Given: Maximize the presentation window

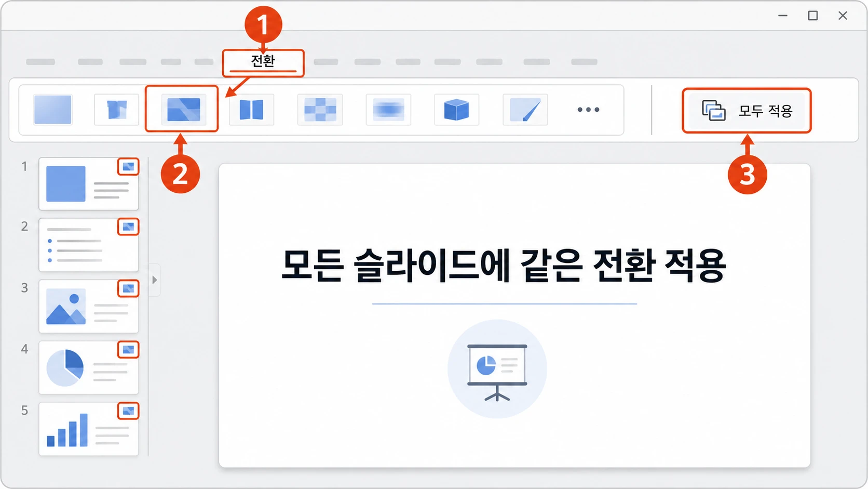Looking at the screenshot, I should pos(813,16).
